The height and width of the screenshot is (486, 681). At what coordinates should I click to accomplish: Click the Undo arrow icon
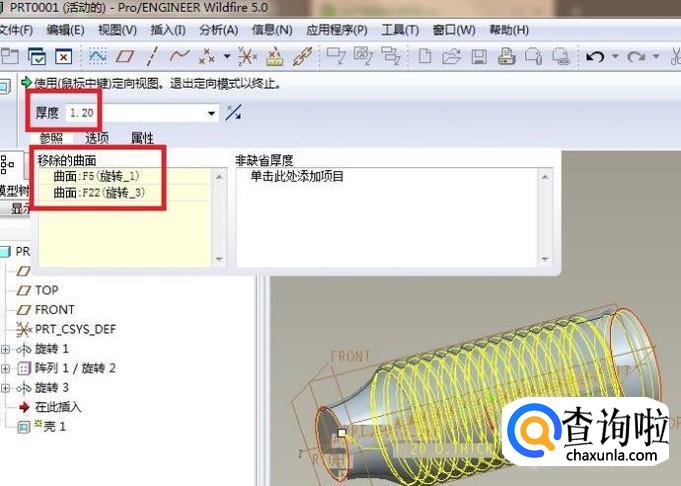(x=595, y=56)
